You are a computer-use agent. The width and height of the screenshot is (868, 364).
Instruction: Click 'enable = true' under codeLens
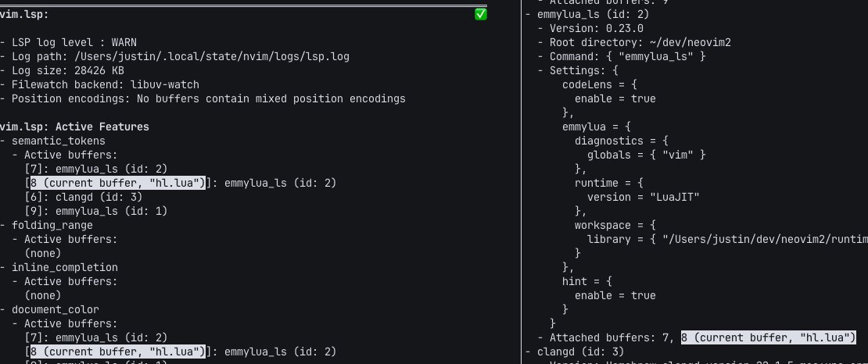pos(615,98)
